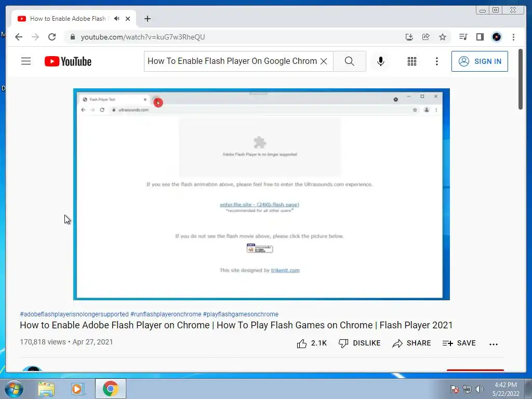Share this page via address bar icon
This screenshot has height=399, width=532.
click(426, 37)
